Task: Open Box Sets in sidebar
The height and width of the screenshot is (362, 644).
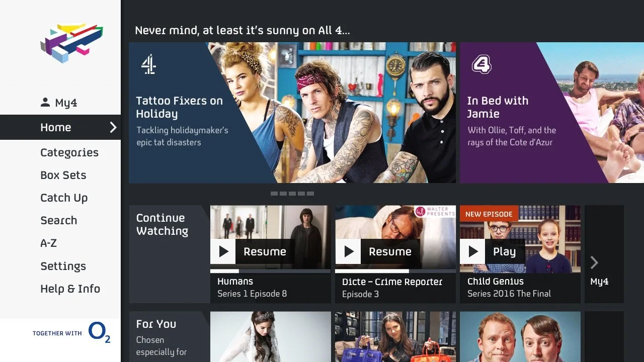Action: (x=63, y=175)
